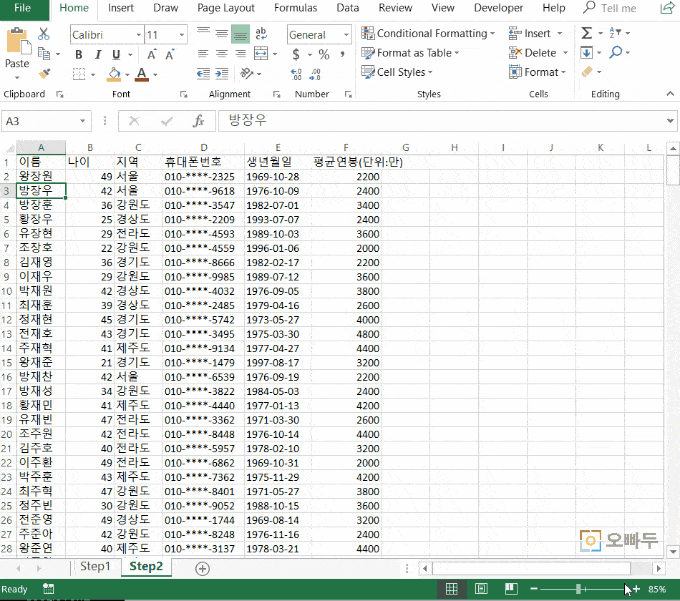
Task: Click the Borders icon
Action: (79, 74)
